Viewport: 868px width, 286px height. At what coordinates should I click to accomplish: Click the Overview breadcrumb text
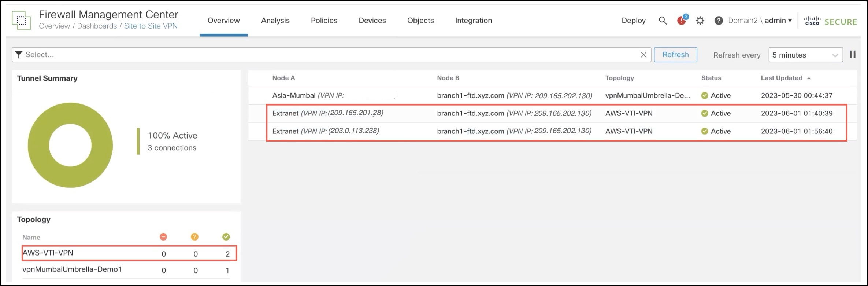[x=54, y=26]
